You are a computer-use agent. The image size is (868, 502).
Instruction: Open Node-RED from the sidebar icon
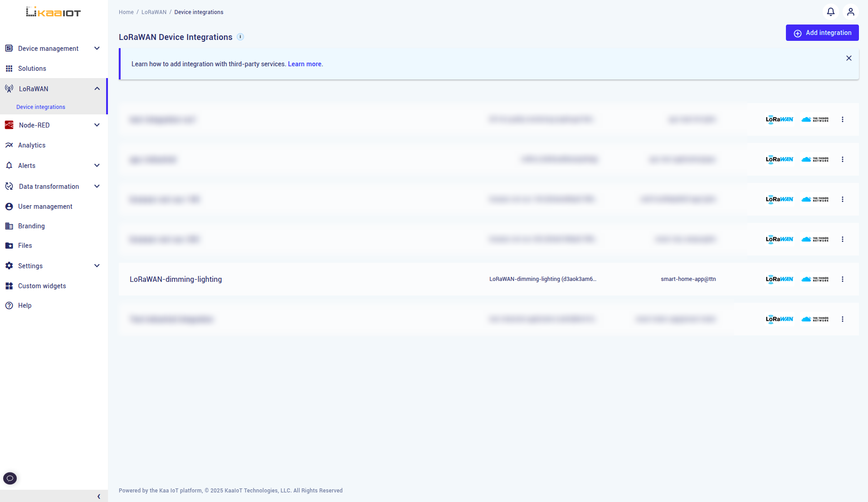[x=9, y=125]
